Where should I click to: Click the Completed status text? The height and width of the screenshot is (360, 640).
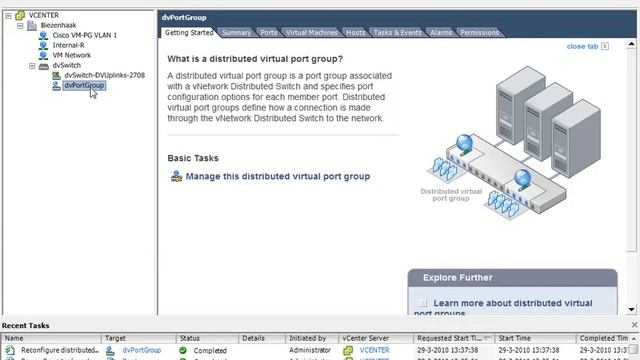coord(210,351)
